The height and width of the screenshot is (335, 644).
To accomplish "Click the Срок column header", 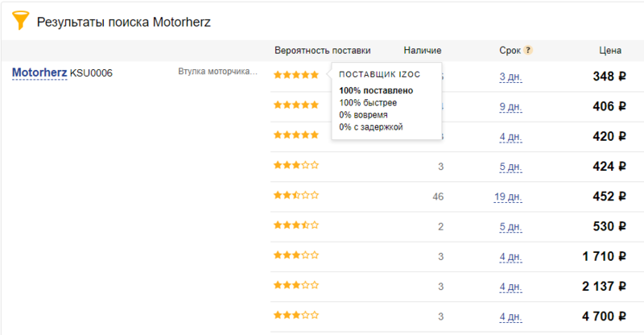I will pyautogui.click(x=509, y=50).
